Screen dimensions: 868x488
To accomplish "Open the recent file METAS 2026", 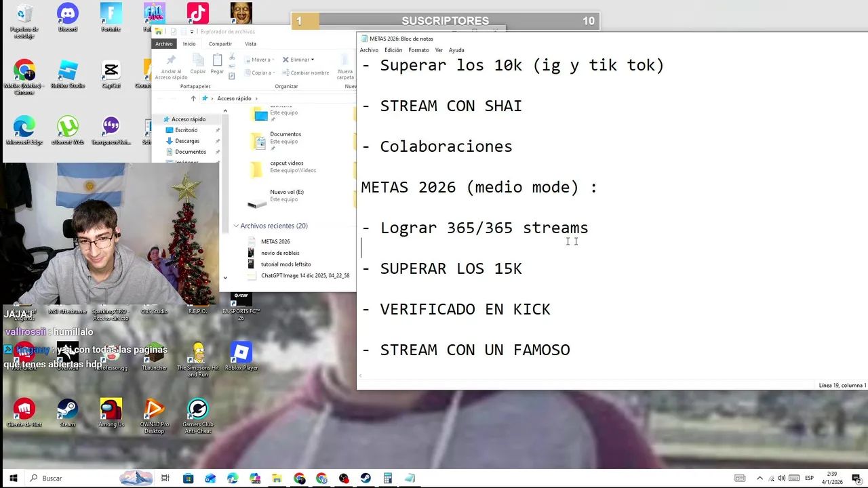I will pos(275,241).
